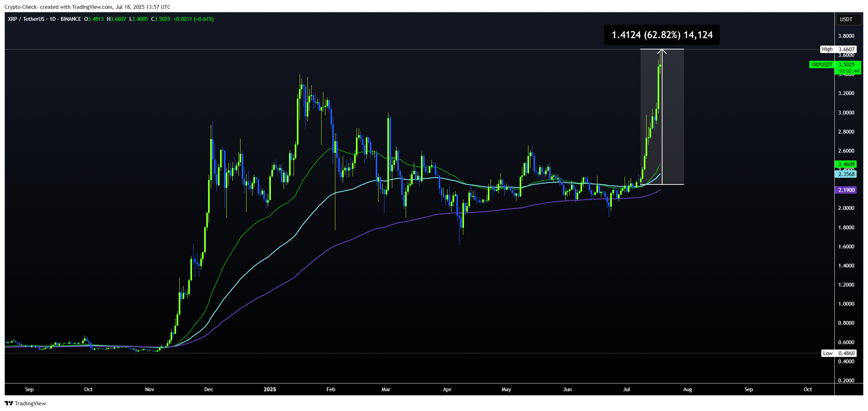Click the 1.0000 price scale label

(x=846, y=304)
